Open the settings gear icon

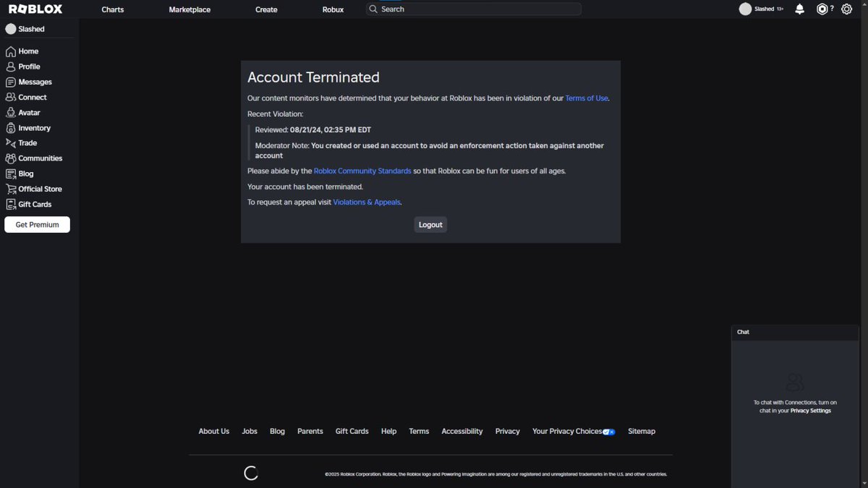(x=846, y=9)
